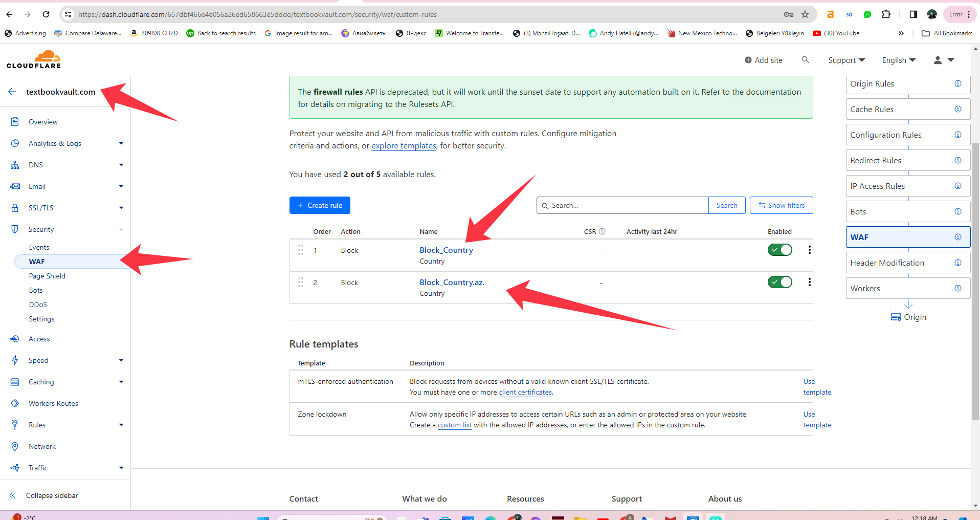This screenshot has width=980, height=520.
Task: Select the Security shield icon in sidebar
Action: 15,229
